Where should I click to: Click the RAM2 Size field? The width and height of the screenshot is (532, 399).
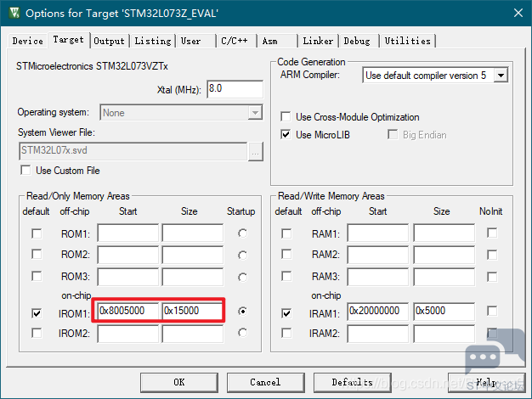(444, 255)
